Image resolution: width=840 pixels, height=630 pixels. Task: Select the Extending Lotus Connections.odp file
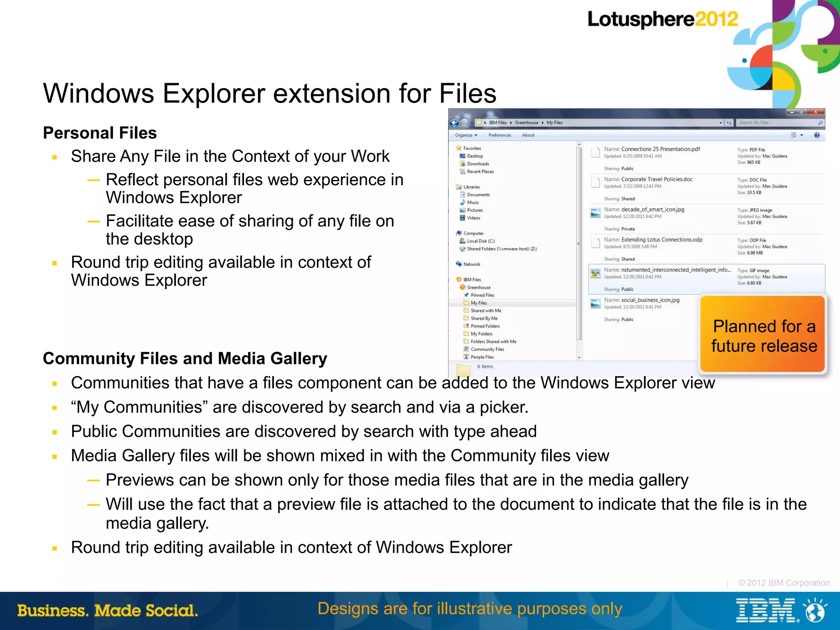click(x=705, y=249)
